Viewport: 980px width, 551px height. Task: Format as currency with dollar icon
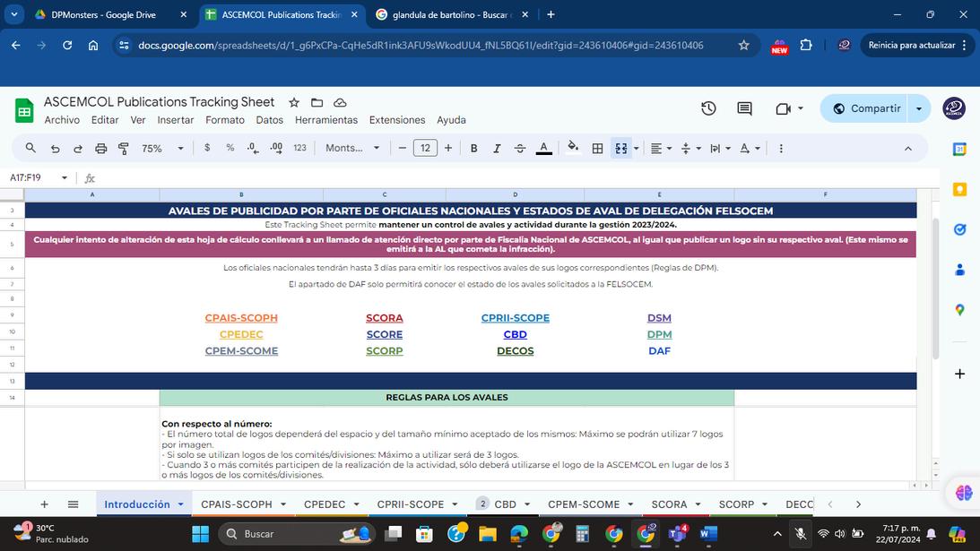tap(207, 148)
